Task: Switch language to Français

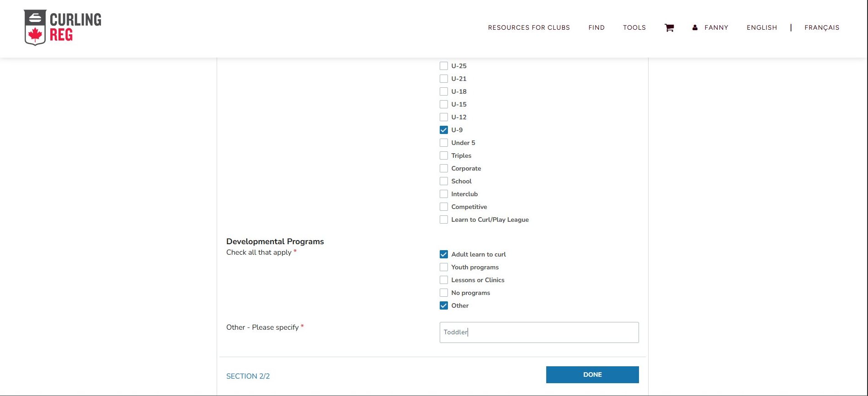Action: (x=822, y=27)
